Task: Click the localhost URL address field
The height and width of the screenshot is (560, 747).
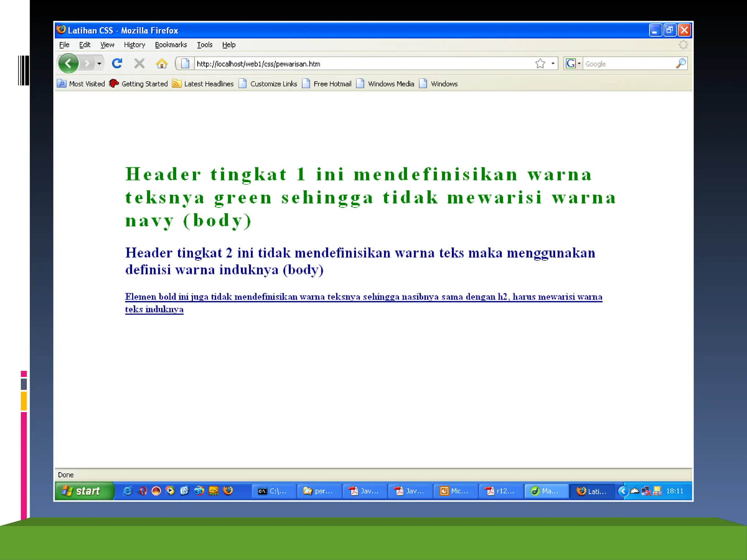Action: [361, 64]
